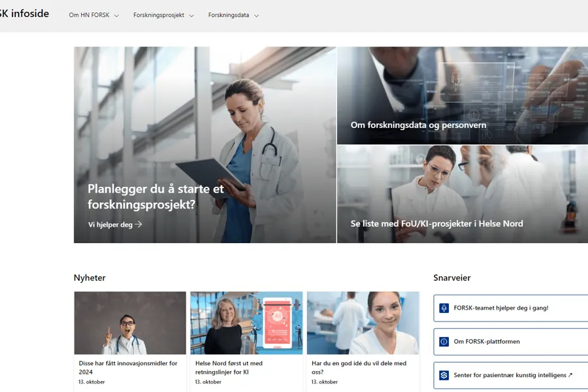588x392 pixels.
Task: Click the rocket icon beside FORSK-teamet shortcut
Action: pyautogui.click(x=444, y=308)
